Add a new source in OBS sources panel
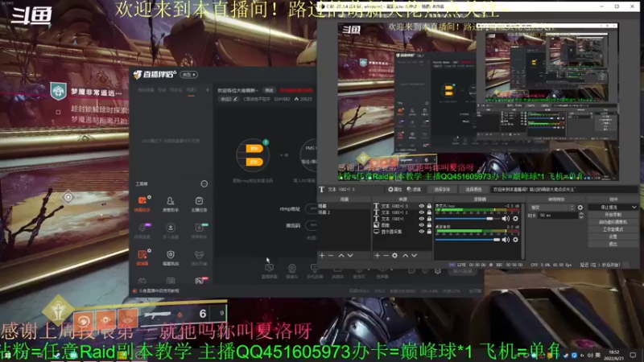 pyautogui.click(x=377, y=255)
